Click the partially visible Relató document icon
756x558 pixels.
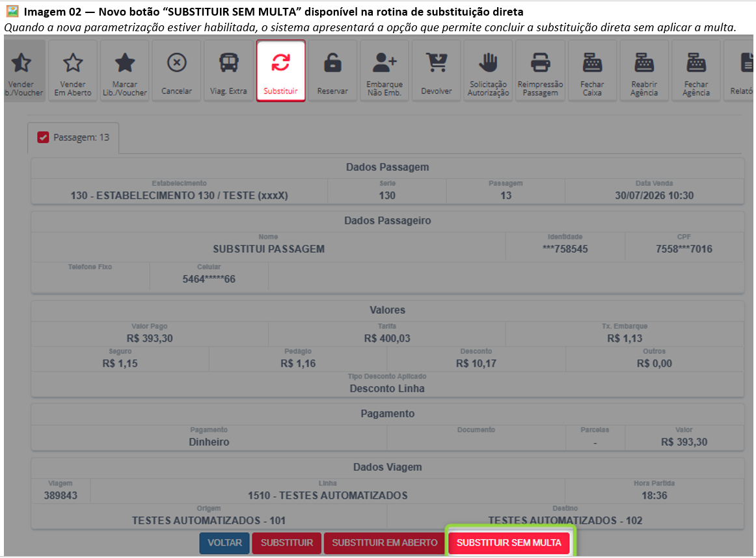tap(746, 63)
